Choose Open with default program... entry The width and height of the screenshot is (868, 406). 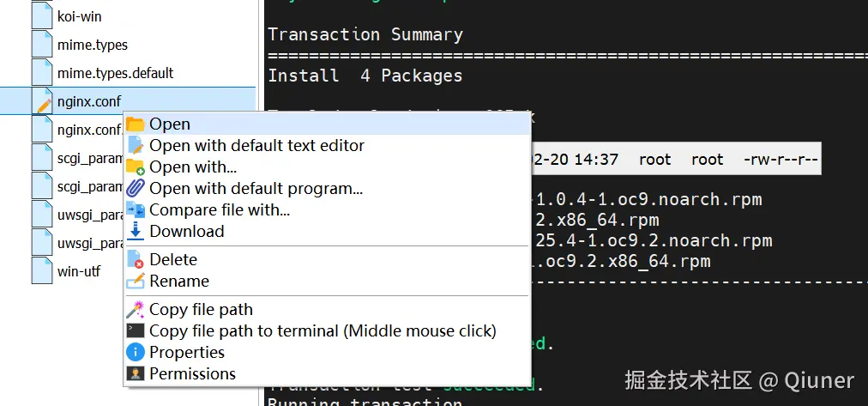coord(256,189)
